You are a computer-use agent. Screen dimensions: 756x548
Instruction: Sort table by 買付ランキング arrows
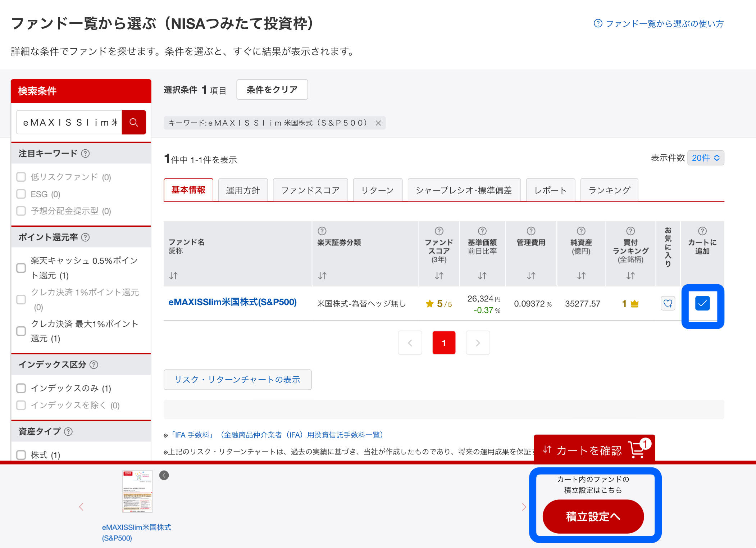click(x=630, y=276)
